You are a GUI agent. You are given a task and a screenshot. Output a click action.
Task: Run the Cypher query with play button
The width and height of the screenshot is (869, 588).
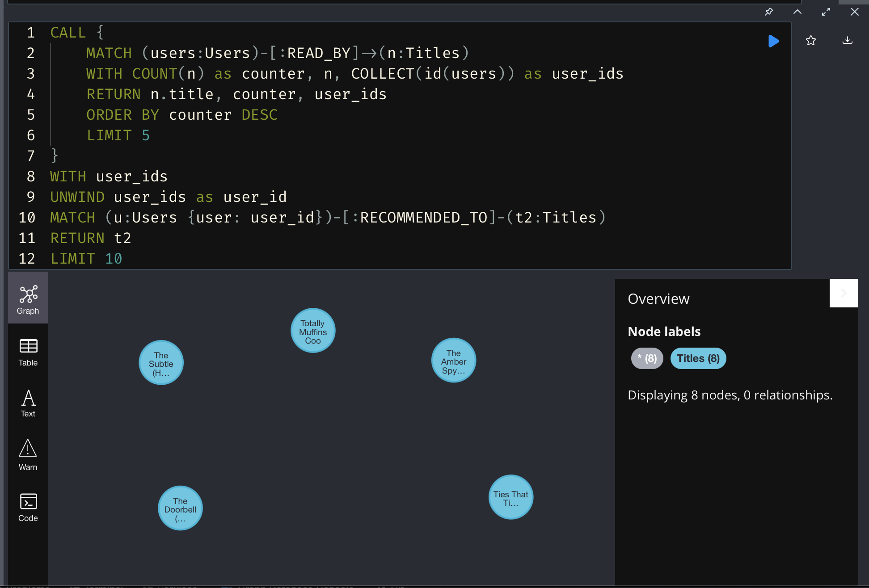tap(773, 41)
